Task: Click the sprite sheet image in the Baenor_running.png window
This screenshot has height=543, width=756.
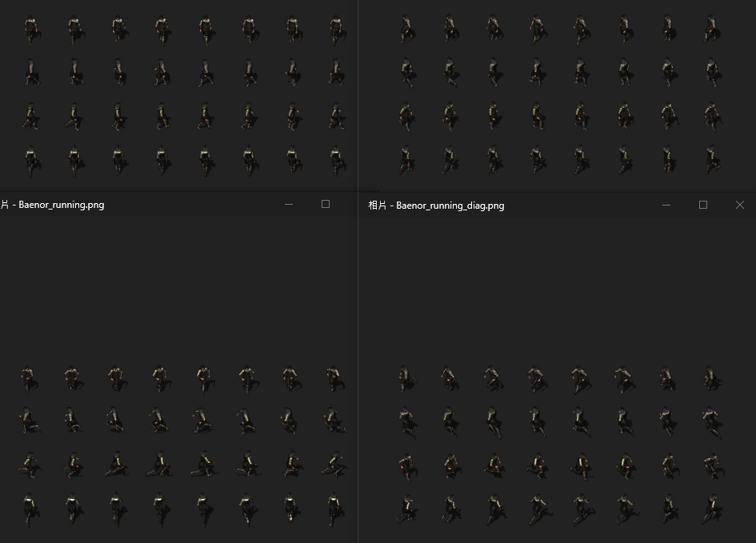Action: [183, 445]
